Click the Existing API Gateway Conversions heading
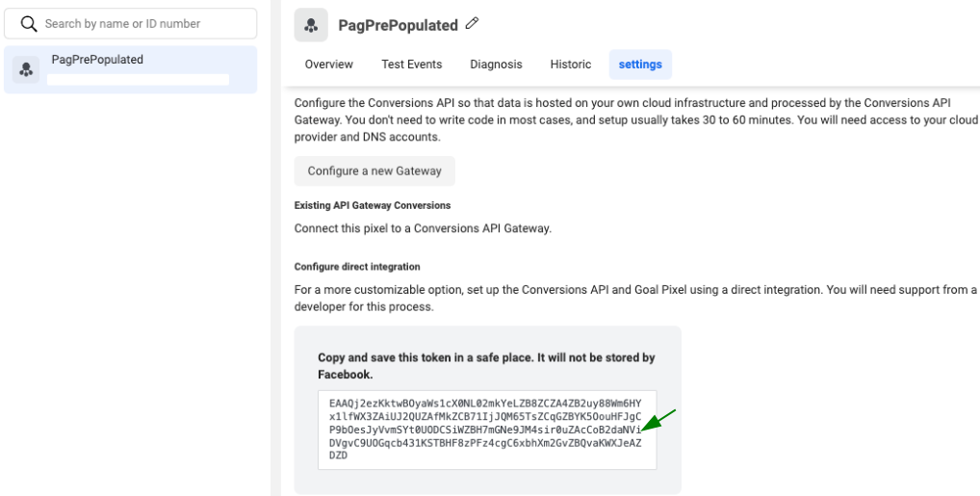 (373, 205)
